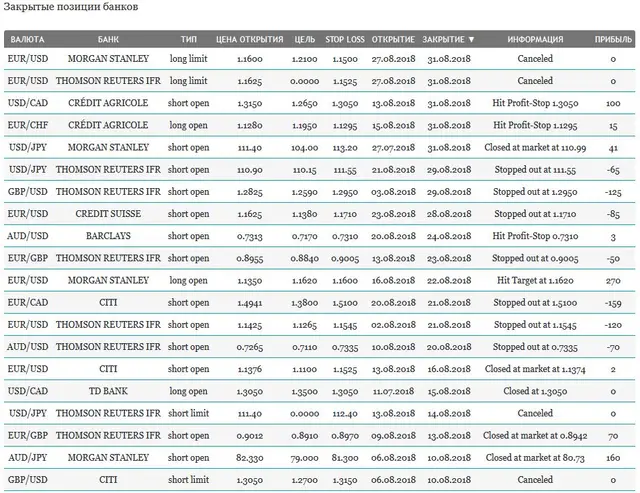This screenshot has width=640, height=493.
Task: Click the BARCLAYS bank cell
Action: click(x=108, y=236)
